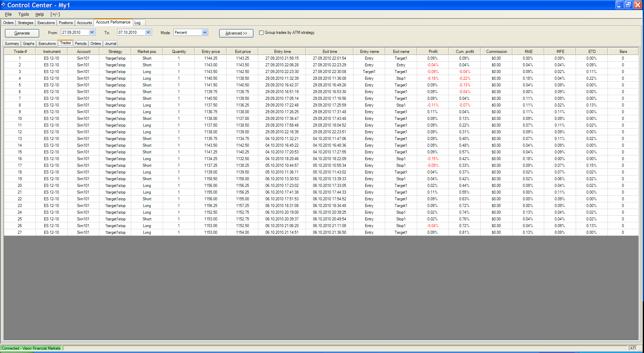This screenshot has height=353, width=644.
Task: Click the Advanced >> button
Action: (x=236, y=33)
